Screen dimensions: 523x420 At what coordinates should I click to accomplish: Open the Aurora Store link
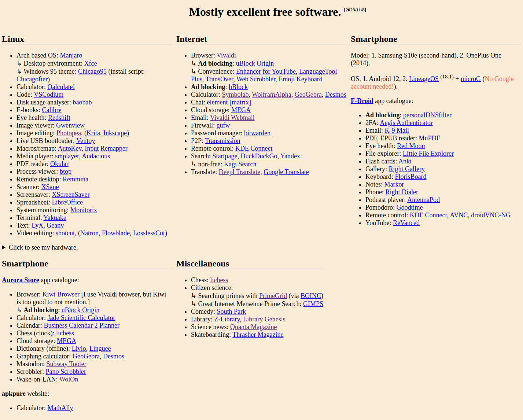click(x=21, y=280)
